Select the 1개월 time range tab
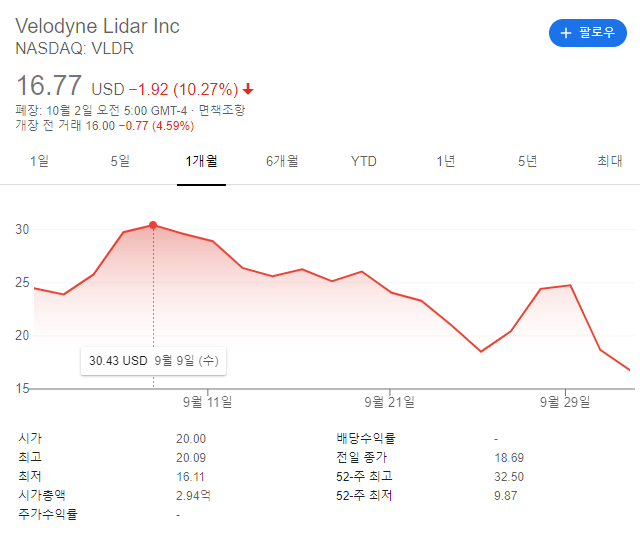 coord(201,161)
